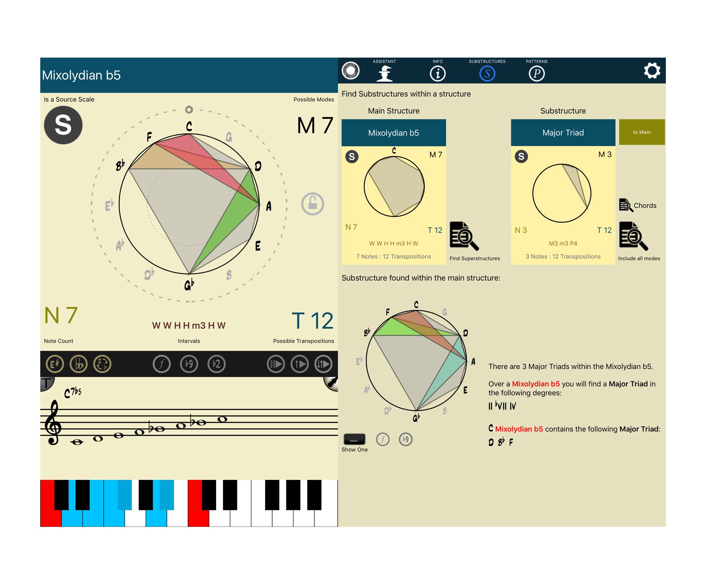714x588 pixels.
Task: Click the N 7 note count value
Action: [x=61, y=315]
